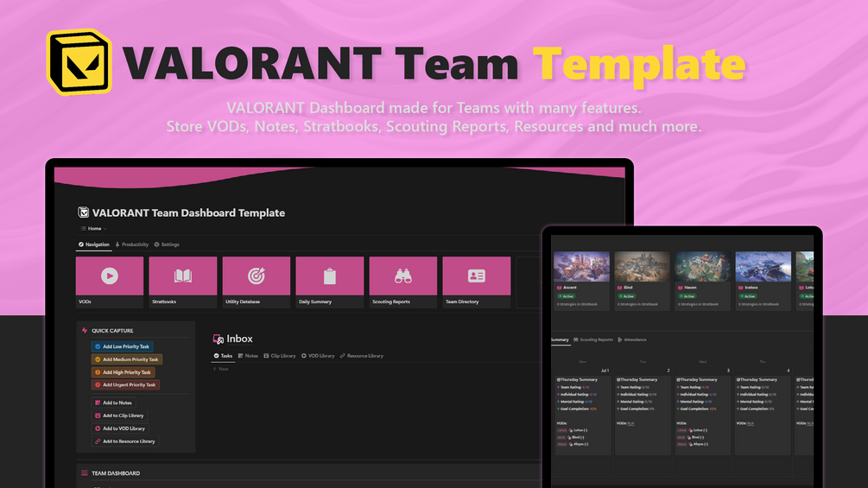
Task: Switch to the Scouting Reports calendar tab
Action: coord(593,339)
